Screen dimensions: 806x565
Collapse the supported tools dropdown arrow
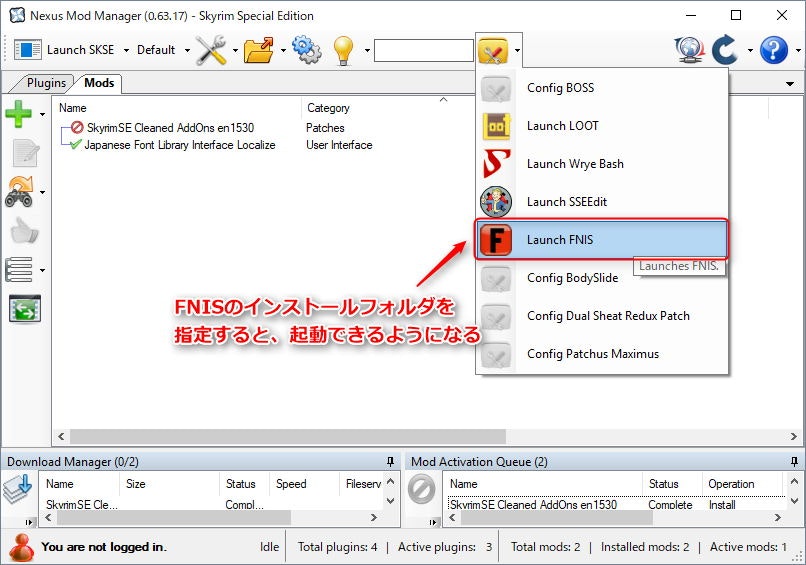517,50
